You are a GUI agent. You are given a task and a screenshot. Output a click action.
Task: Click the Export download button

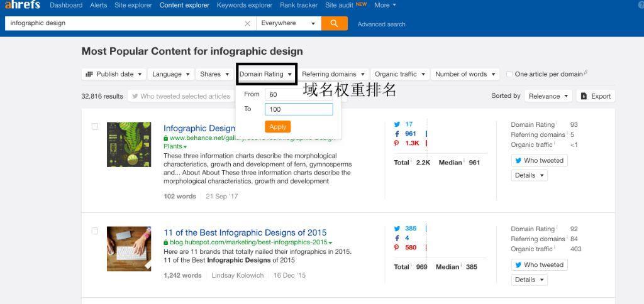point(596,96)
